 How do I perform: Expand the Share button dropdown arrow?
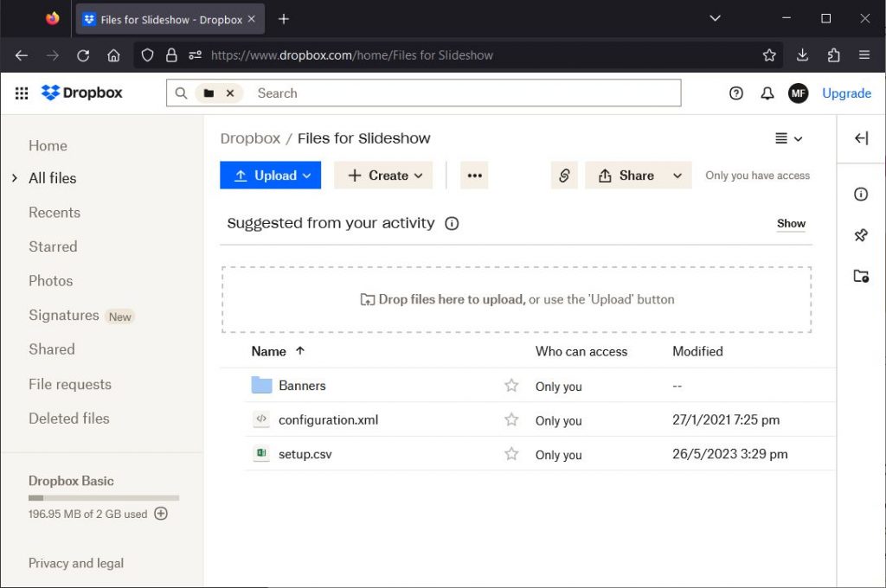point(677,176)
